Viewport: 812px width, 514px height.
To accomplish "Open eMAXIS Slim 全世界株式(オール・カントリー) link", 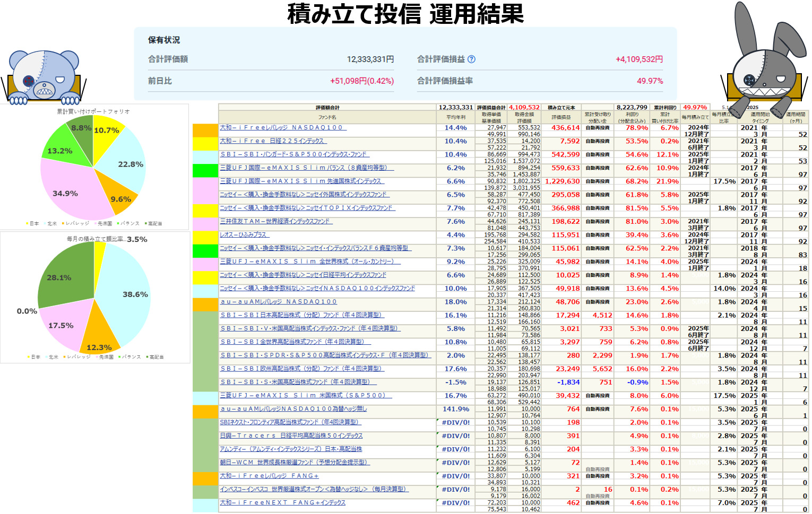I will [310, 262].
